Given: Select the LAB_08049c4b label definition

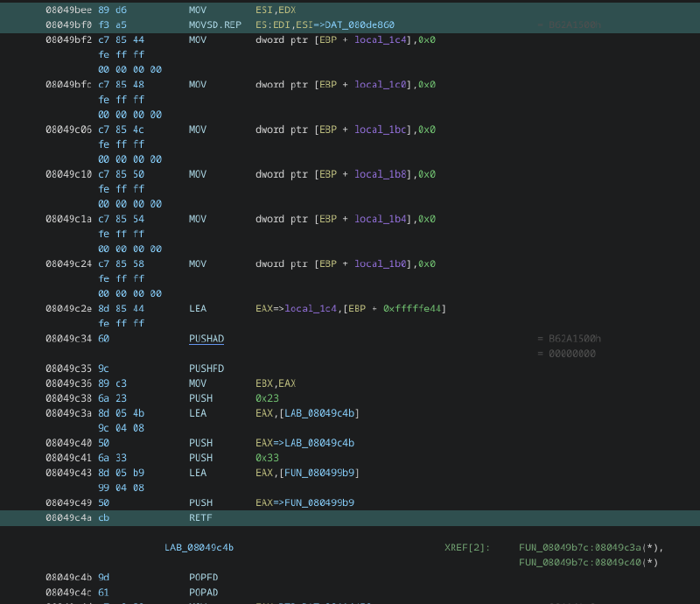Looking at the screenshot, I should click(x=199, y=547).
